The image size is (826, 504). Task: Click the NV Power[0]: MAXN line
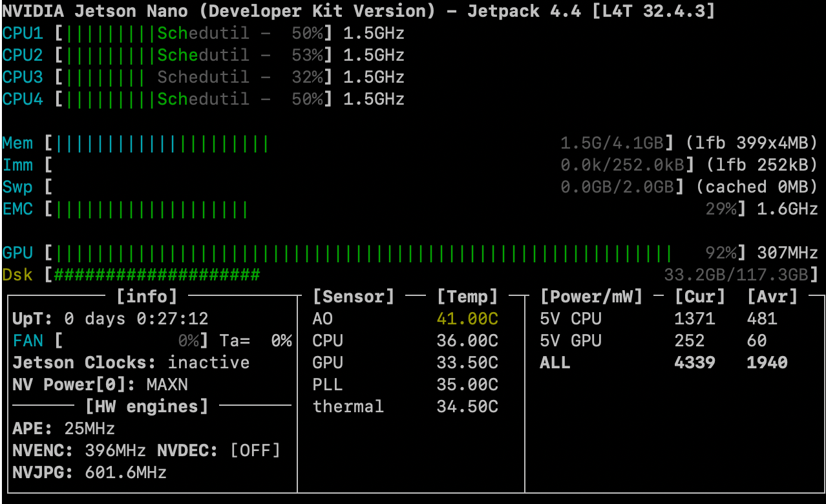pos(100,384)
